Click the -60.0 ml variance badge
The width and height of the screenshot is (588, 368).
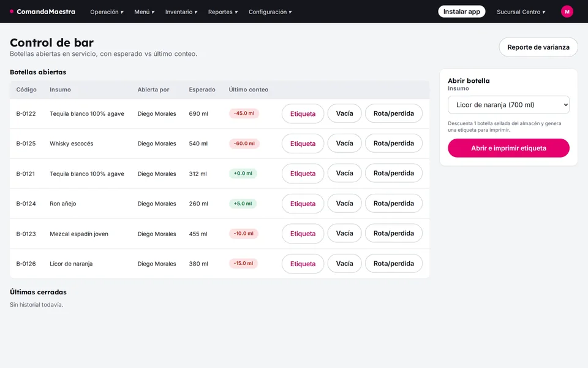click(x=244, y=144)
